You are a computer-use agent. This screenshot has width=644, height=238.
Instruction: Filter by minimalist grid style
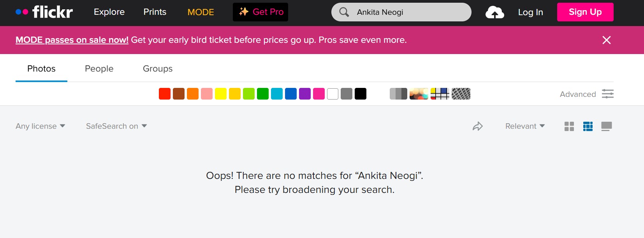point(440,94)
